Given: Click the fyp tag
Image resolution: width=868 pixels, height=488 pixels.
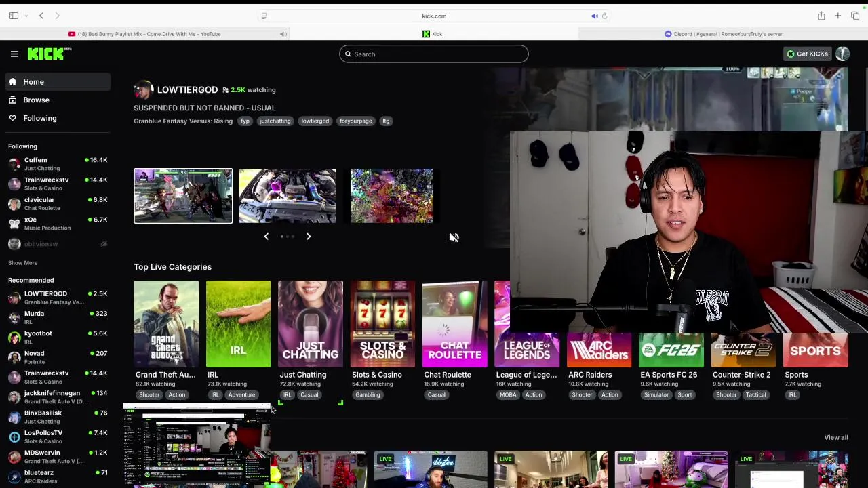Looking at the screenshot, I should point(245,121).
